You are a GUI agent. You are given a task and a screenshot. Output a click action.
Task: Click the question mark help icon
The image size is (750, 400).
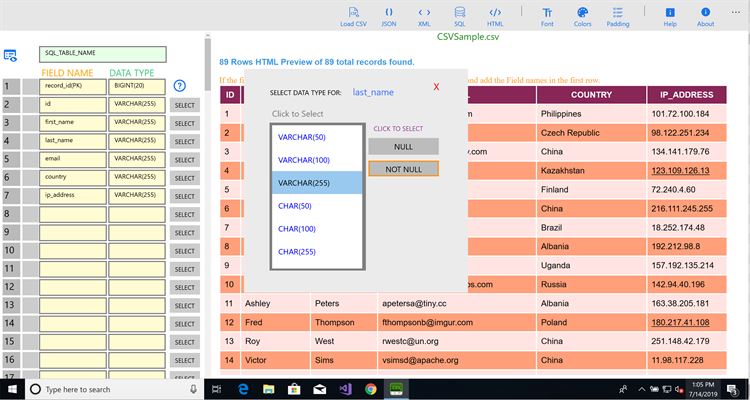click(x=179, y=86)
